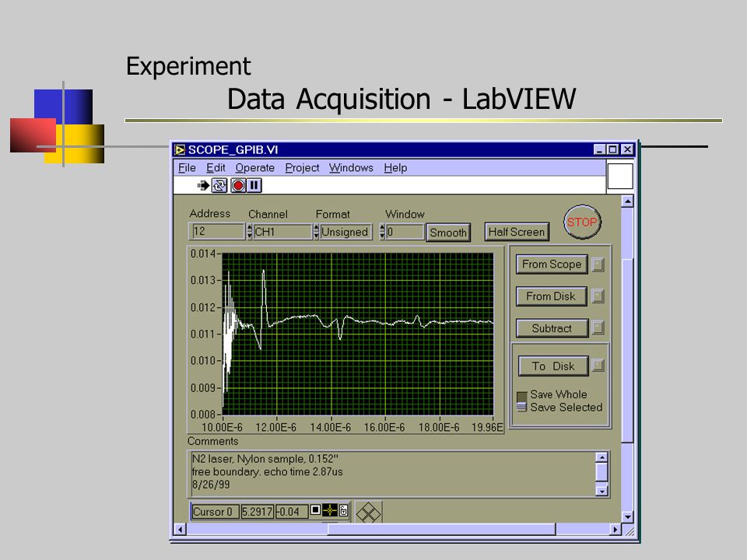Click the To Disk button
Screen dimensions: 747x560
[x=553, y=366]
